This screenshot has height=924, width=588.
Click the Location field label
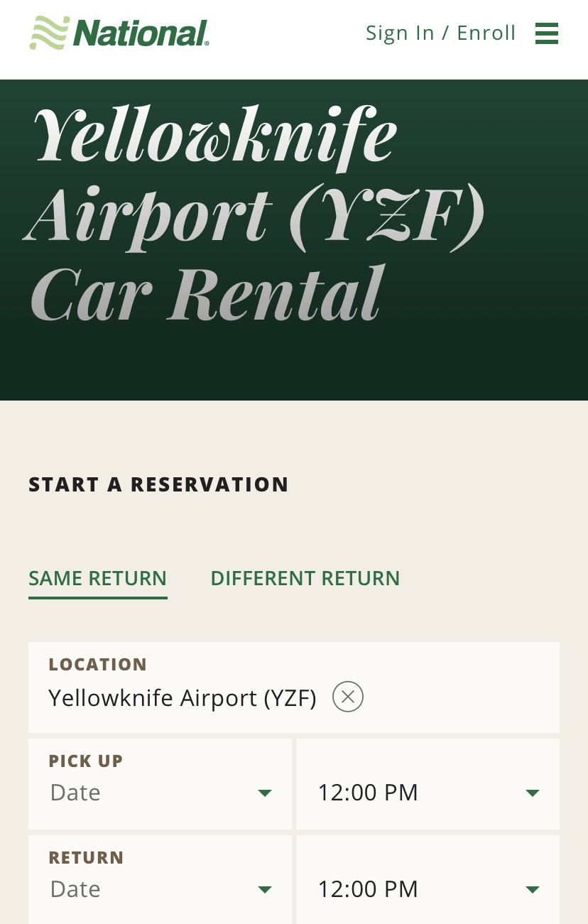[97, 665]
